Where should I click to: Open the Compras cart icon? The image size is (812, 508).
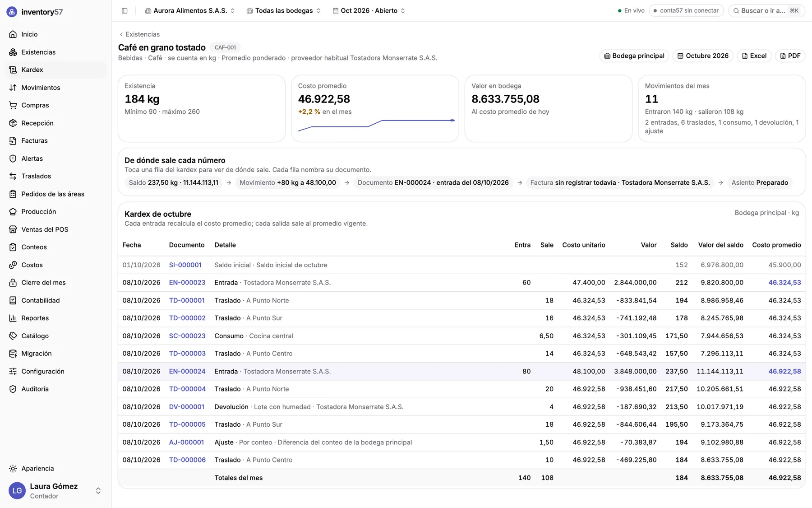click(13, 105)
